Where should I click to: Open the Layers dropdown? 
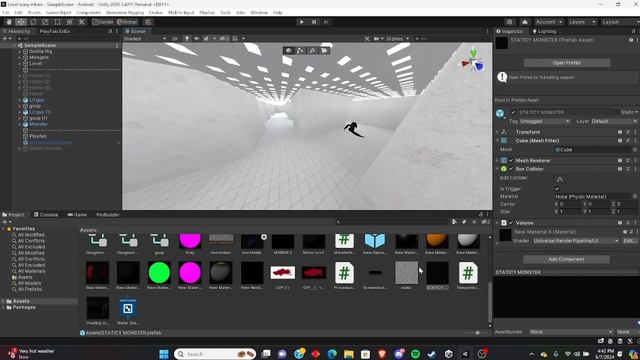tap(582, 22)
